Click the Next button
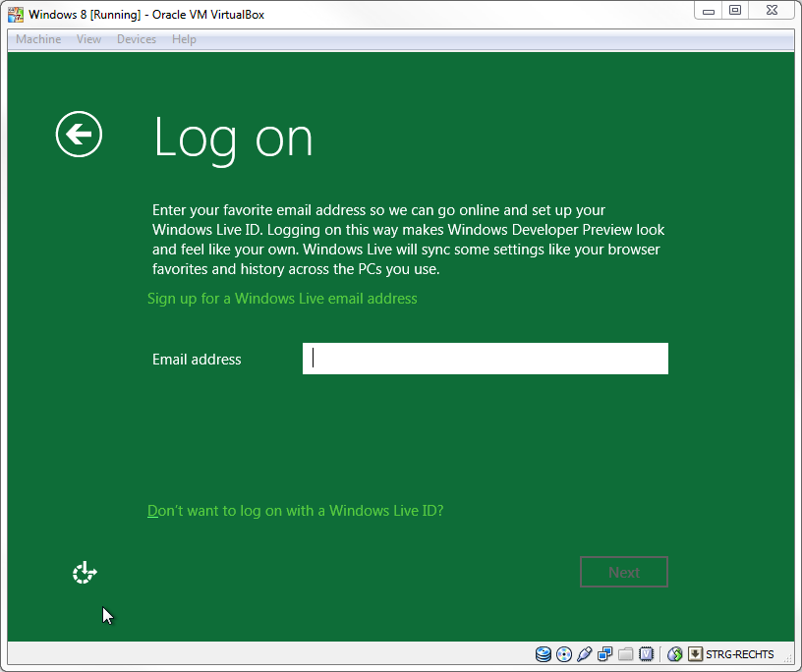Image resolution: width=802 pixels, height=672 pixels. 623,572
